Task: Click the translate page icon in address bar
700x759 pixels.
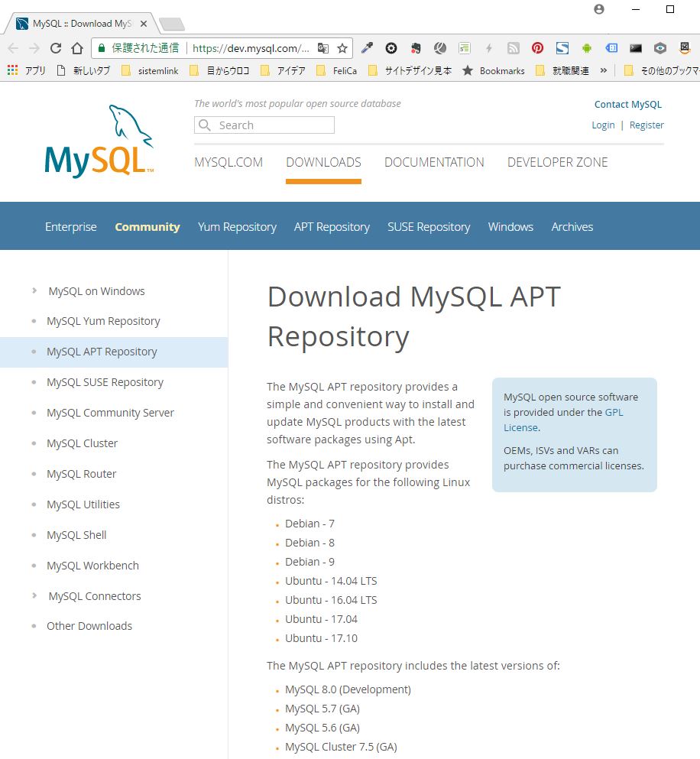Action: tap(323, 48)
